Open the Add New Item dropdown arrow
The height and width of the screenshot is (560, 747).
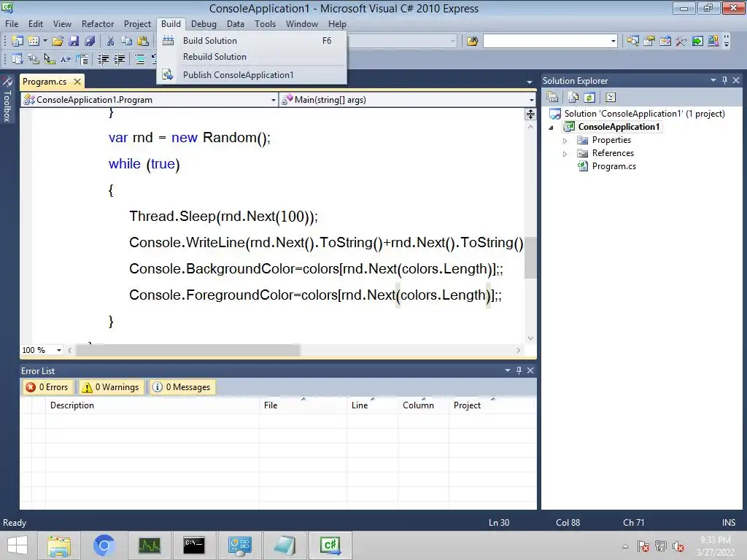[x=45, y=41]
